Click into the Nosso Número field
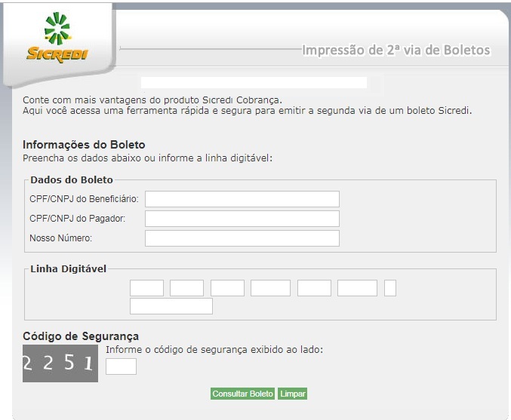 [242, 238]
